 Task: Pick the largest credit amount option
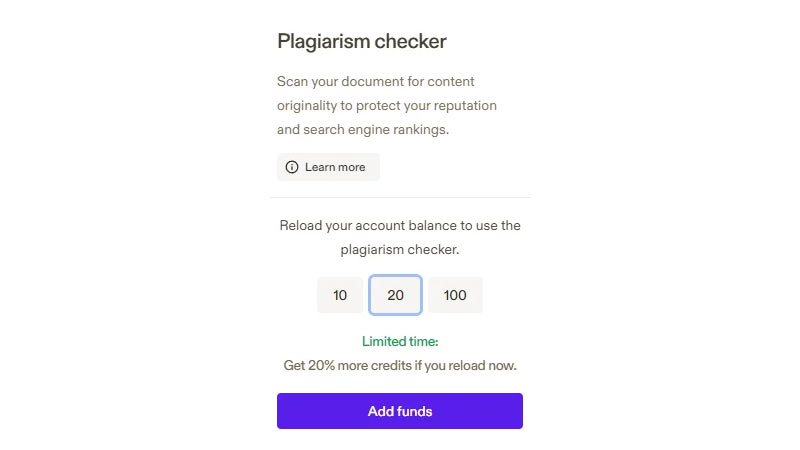click(455, 295)
